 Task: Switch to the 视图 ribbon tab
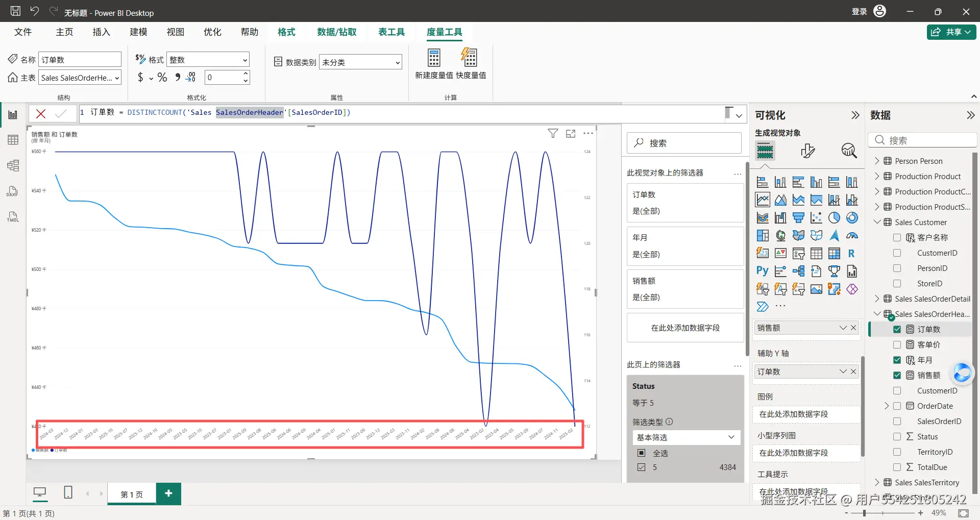click(x=176, y=32)
